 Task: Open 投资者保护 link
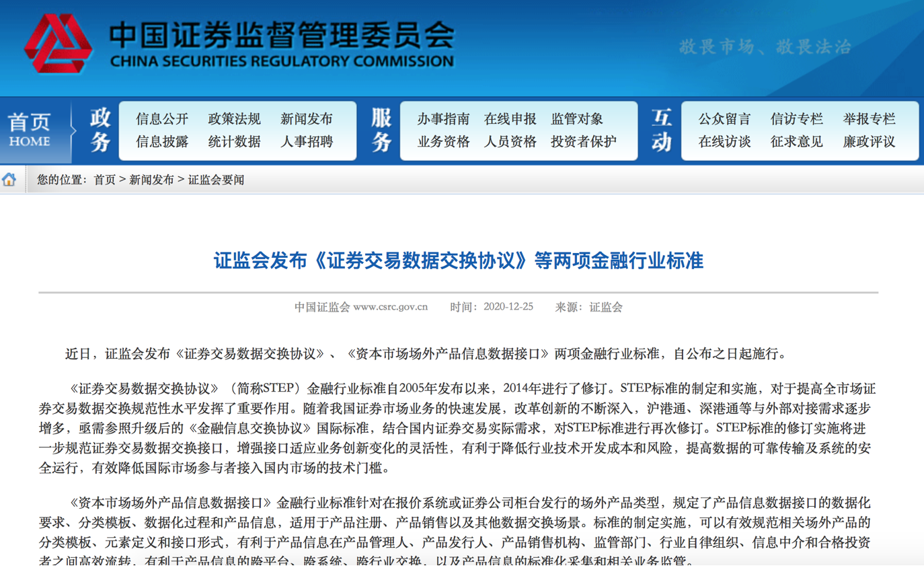(x=584, y=141)
